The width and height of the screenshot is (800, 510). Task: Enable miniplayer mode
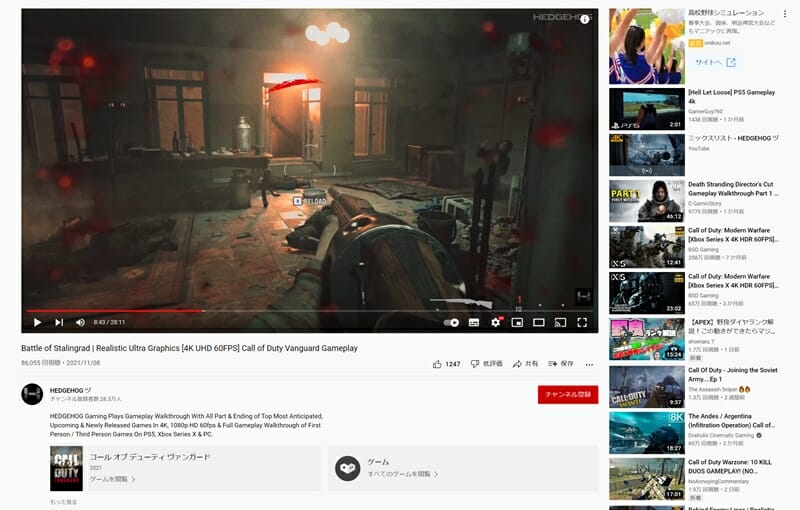pos(517,322)
